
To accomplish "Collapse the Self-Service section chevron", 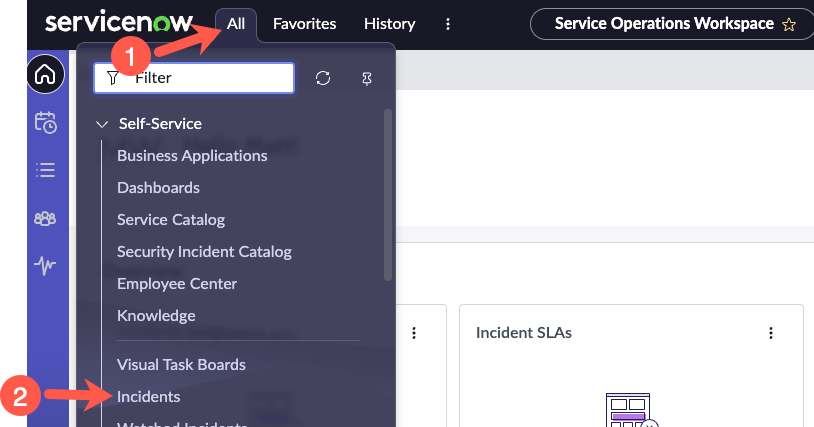I will click(x=101, y=124).
